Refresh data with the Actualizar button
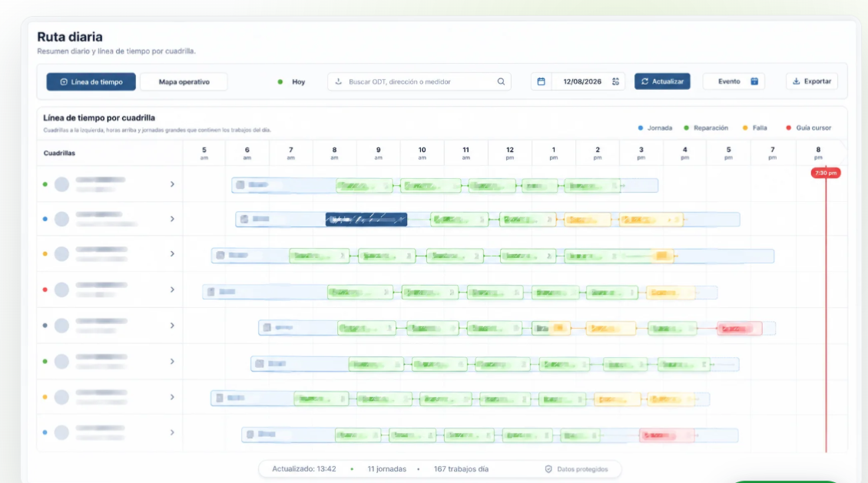The width and height of the screenshot is (868, 483). point(662,81)
